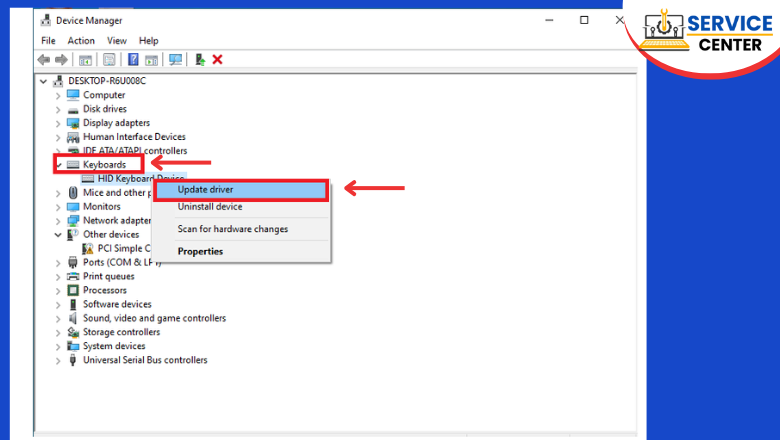Open the File menu
The width and height of the screenshot is (780, 440).
tap(48, 41)
